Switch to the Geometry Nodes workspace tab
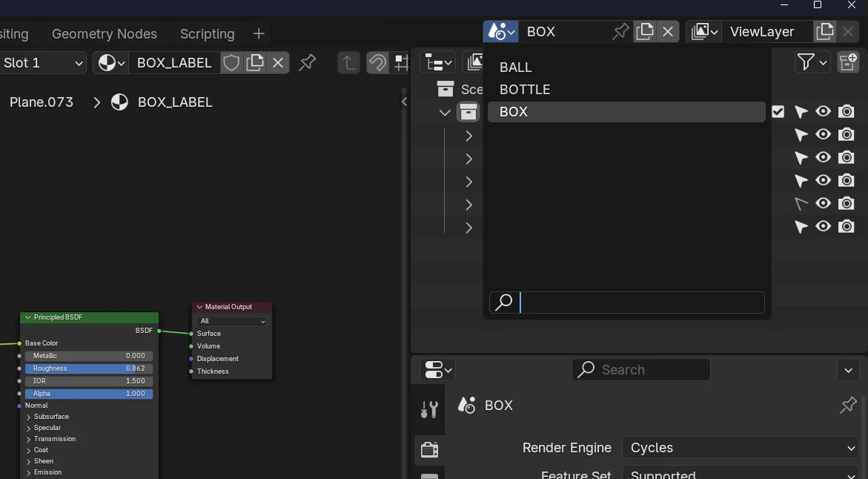 click(x=104, y=34)
